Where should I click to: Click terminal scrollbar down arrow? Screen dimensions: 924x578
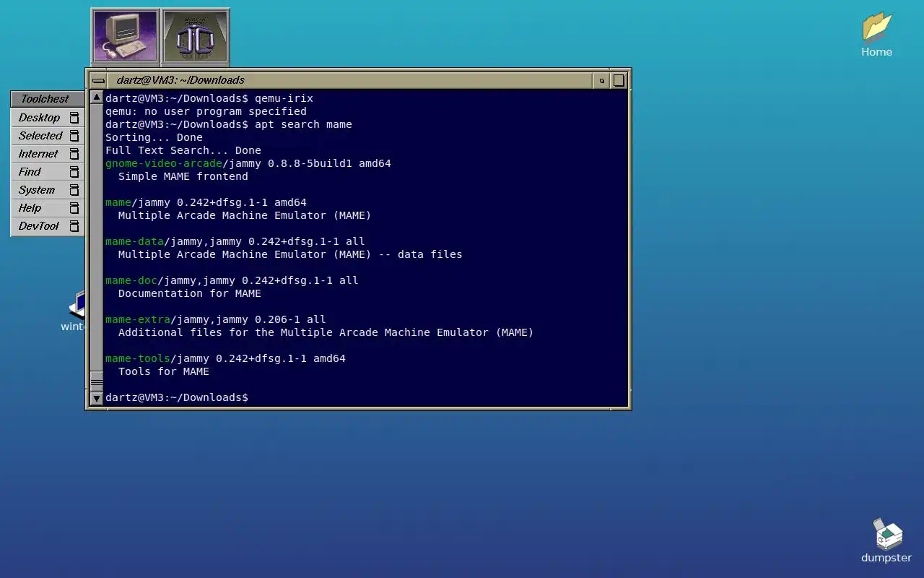(97, 398)
